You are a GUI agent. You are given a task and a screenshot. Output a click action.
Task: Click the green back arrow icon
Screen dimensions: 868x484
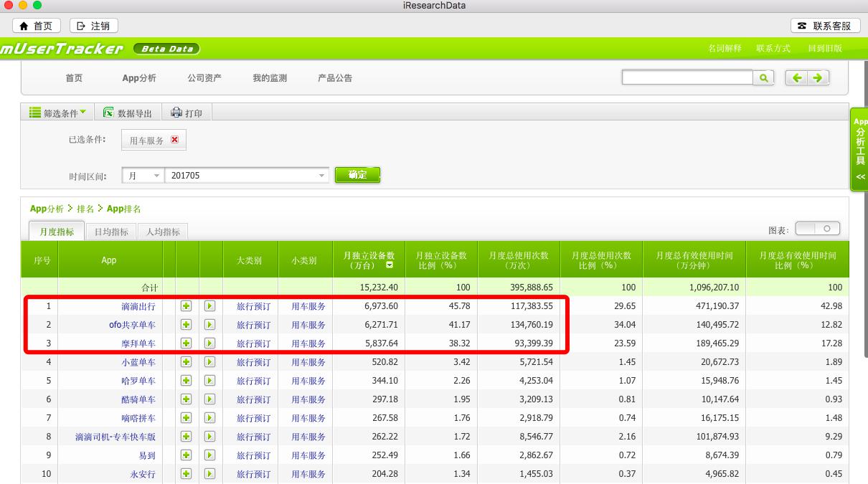[x=797, y=78]
